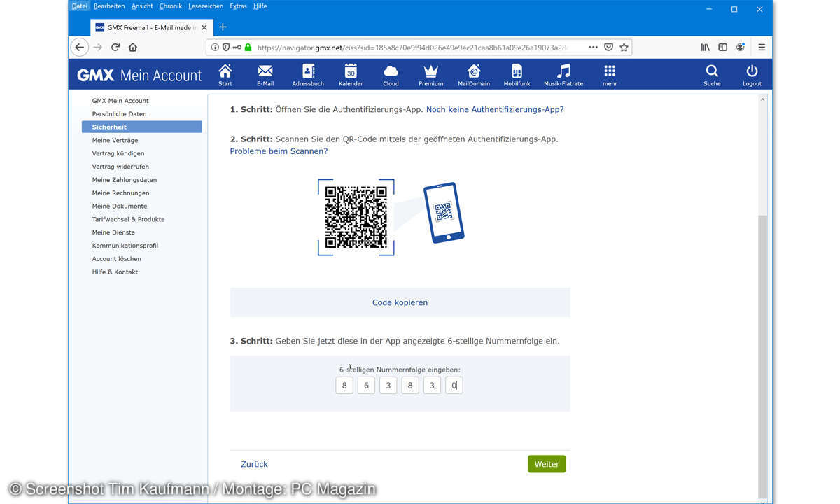Click the QR code image
This screenshot has height=504, width=840.
pos(356,217)
